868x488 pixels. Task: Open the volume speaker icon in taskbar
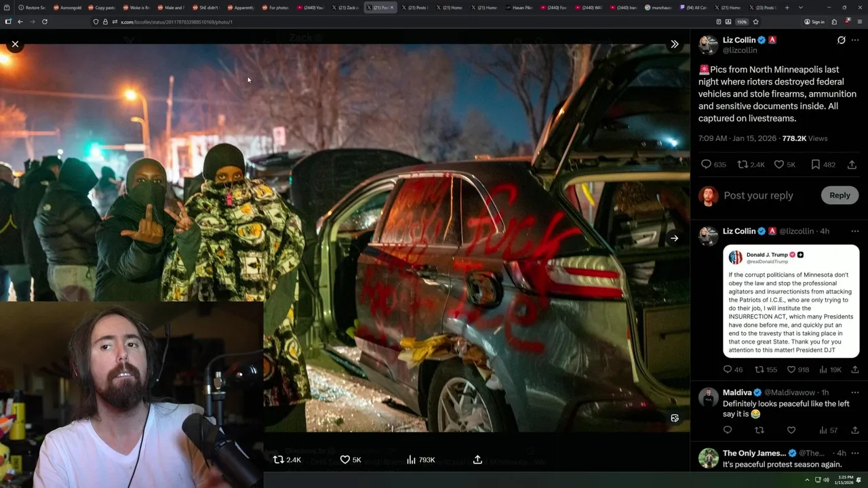826,480
